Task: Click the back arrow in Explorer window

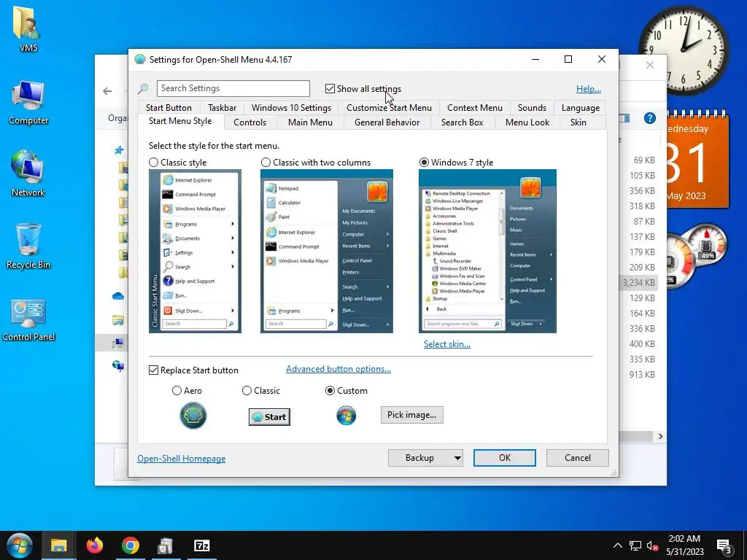Action: (107, 91)
